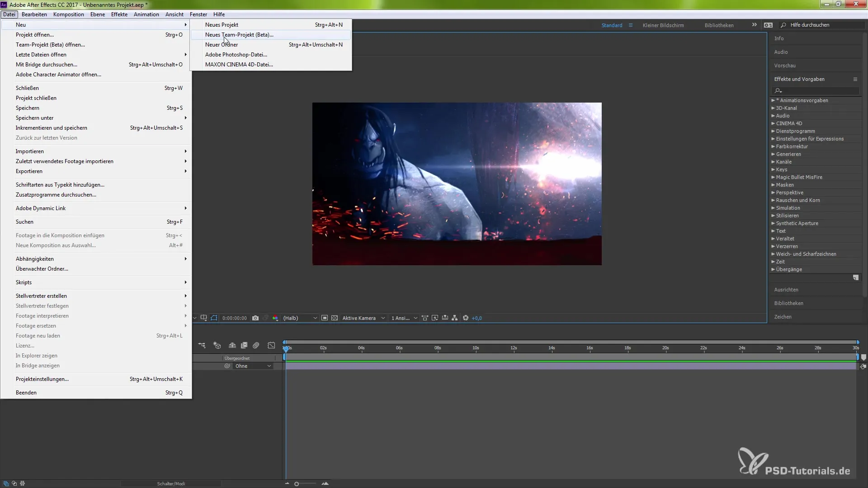
Task: Toggle region of interest in viewer
Action: click(325, 318)
